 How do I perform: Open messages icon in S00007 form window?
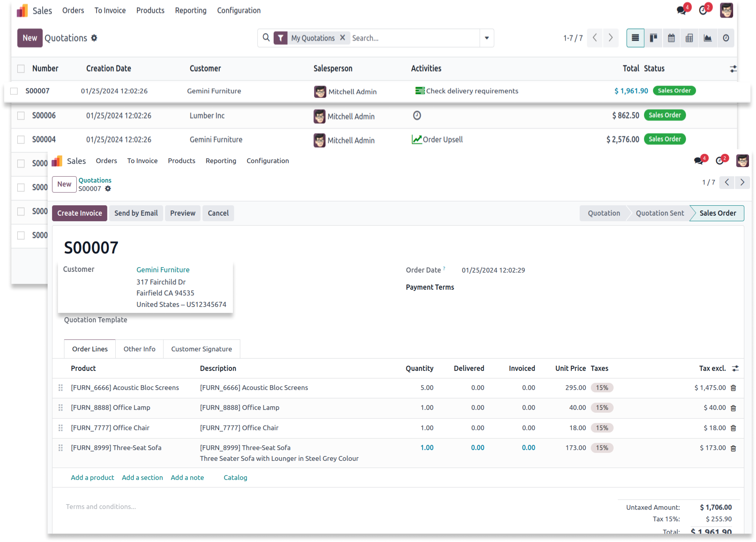(698, 161)
